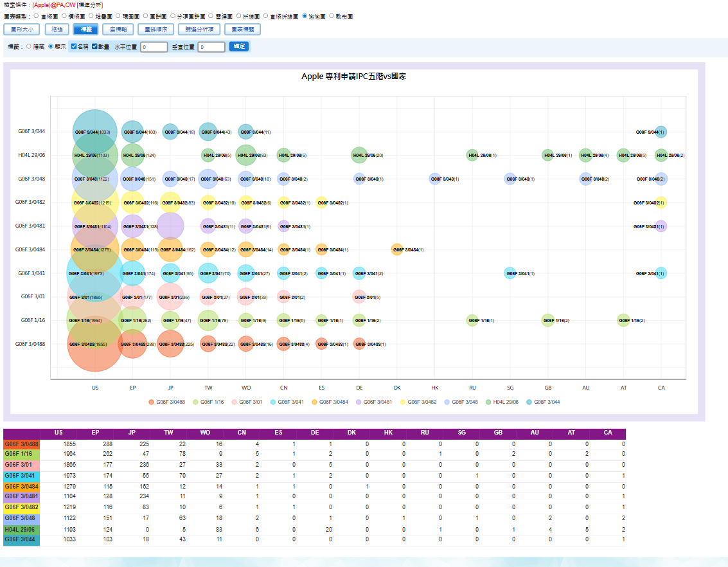This screenshot has width=728, height=567.
Task: Click the G06F 3/0488 EP bubble (288)
Action: 133,344
